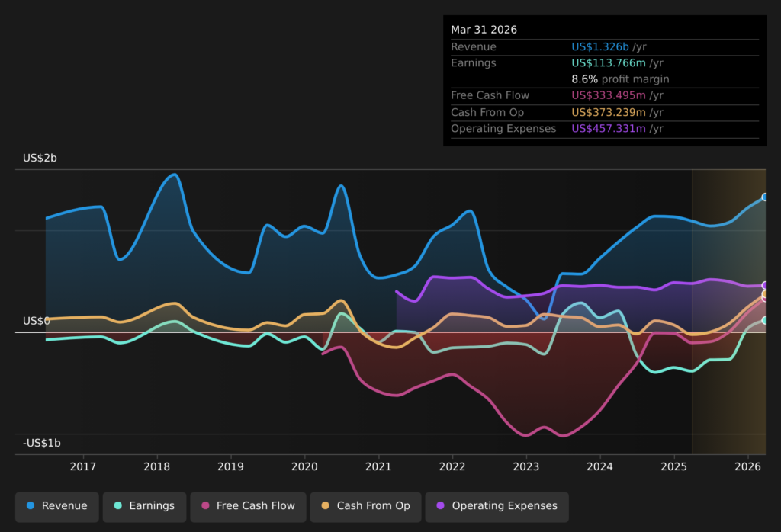
Task: Click the 2025 x-axis label
Action: [x=674, y=466]
